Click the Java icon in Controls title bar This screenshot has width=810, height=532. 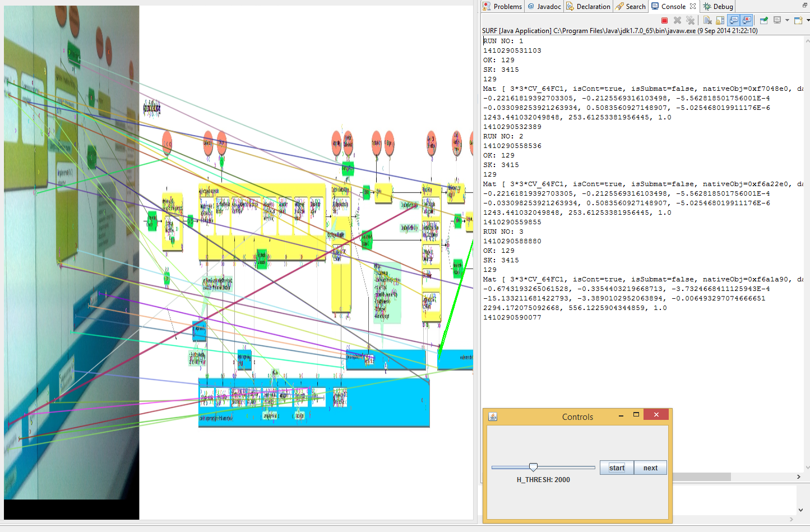pyautogui.click(x=493, y=417)
